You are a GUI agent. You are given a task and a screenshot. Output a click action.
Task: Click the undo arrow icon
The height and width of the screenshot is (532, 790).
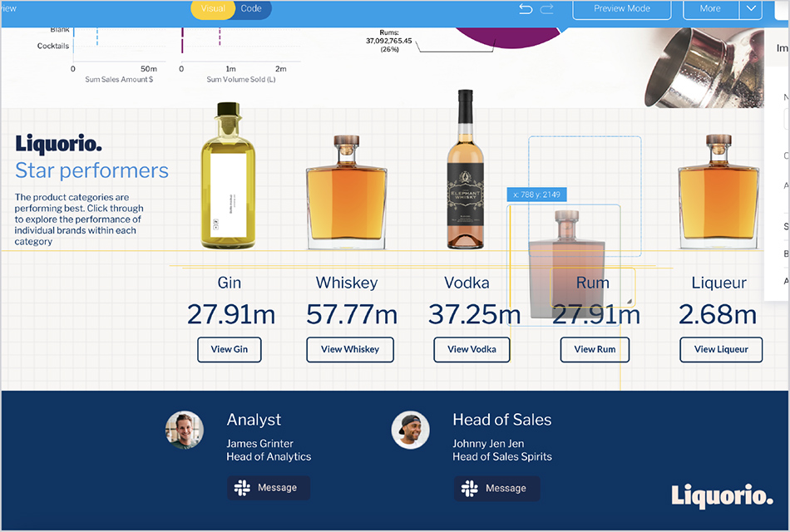[x=526, y=9]
